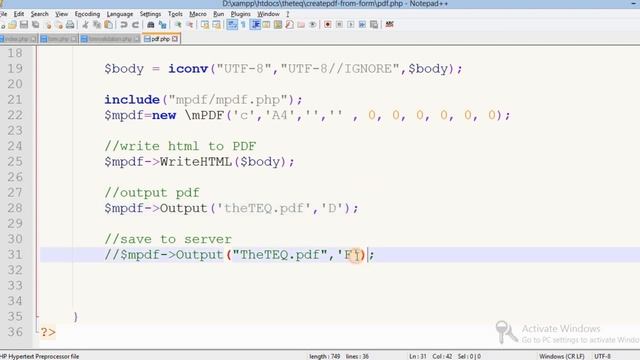The width and height of the screenshot is (640, 360).
Task: Open Find dialog with binoculars icon
Action: (x=151, y=25)
